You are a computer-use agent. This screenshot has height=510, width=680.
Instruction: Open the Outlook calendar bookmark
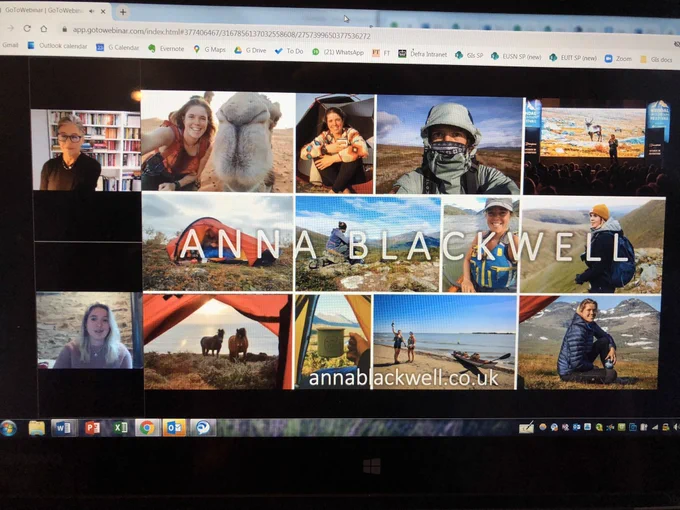[x=57, y=46]
